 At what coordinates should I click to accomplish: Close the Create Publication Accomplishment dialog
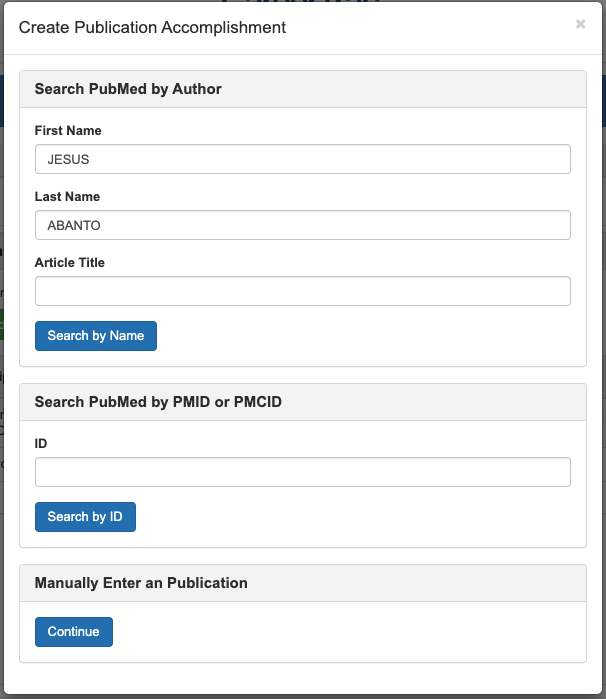point(580,24)
